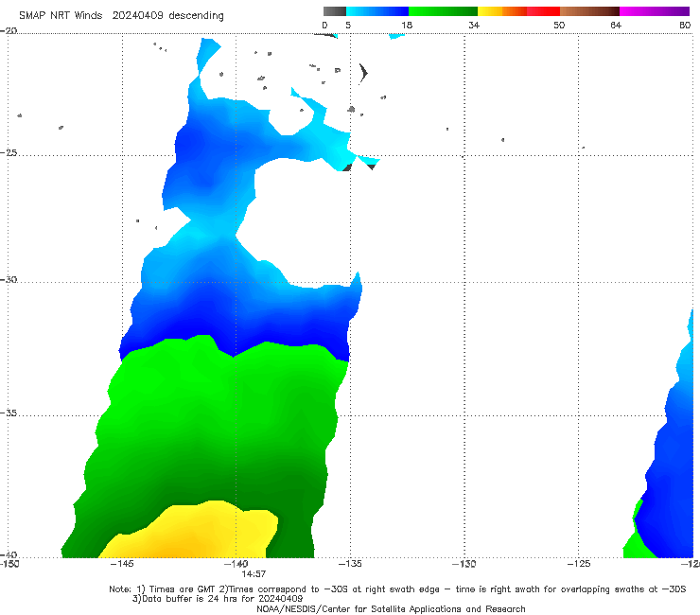Click the magenta-purple 64-80 color bar segment
Viewport: 700px width, 615px height.
[655, 11]
